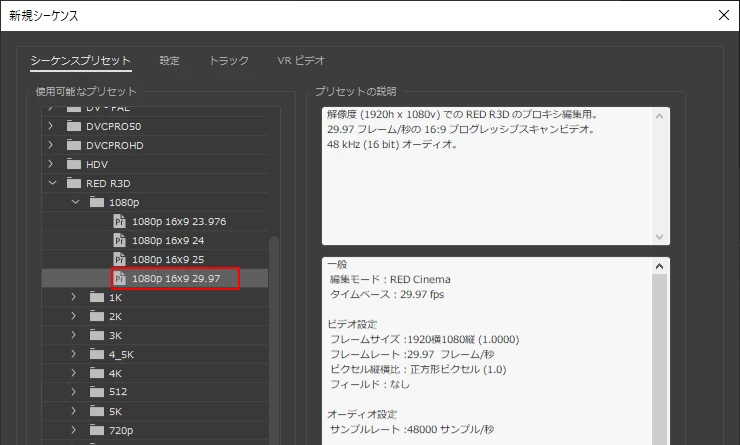
Task: Click the DVCPRO50 folder icon
Action: pyautogui.click(x=74, y=126)
